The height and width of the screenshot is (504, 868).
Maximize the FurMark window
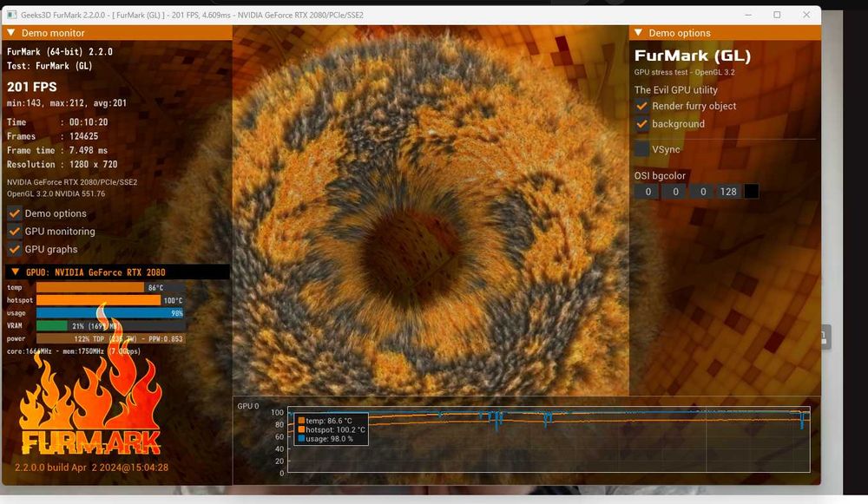tap(777, 15)
